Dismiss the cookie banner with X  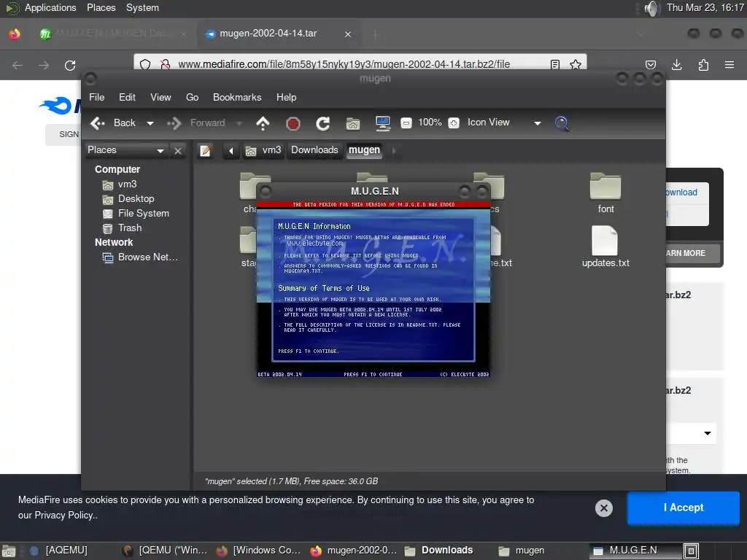pos(603,508)
